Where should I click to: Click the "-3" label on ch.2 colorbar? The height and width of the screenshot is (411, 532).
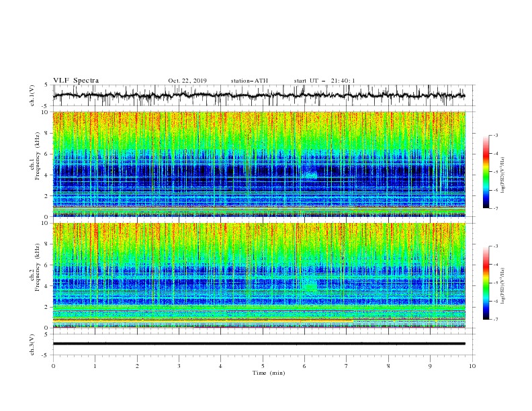pos(496,246)
